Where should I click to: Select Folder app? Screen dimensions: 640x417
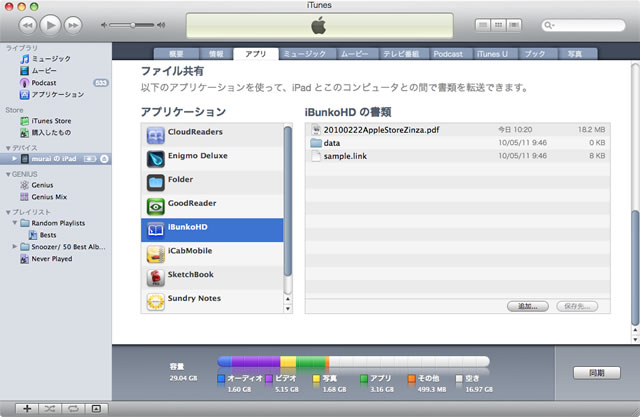click(212, 182)
